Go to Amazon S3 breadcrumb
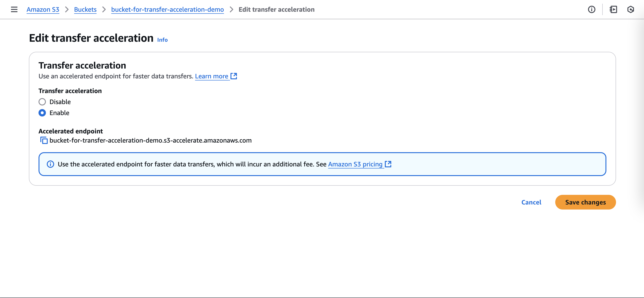644x298 pixels. tap(43, 9)
